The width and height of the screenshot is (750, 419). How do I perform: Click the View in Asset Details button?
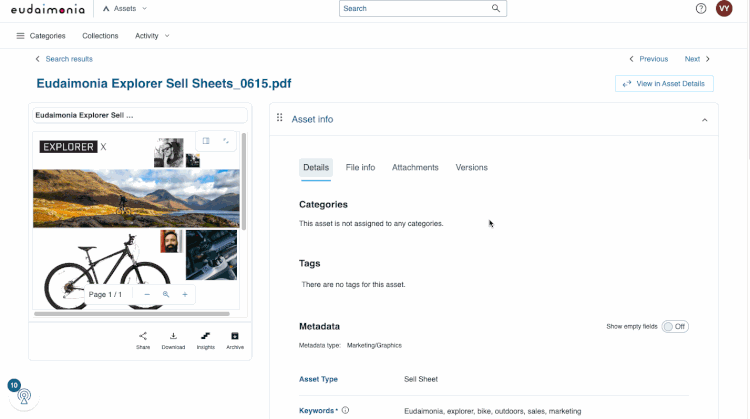click(x=664, y=84)
